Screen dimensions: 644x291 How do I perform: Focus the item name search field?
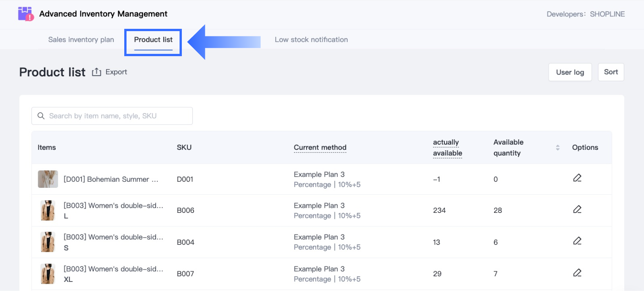117,116
